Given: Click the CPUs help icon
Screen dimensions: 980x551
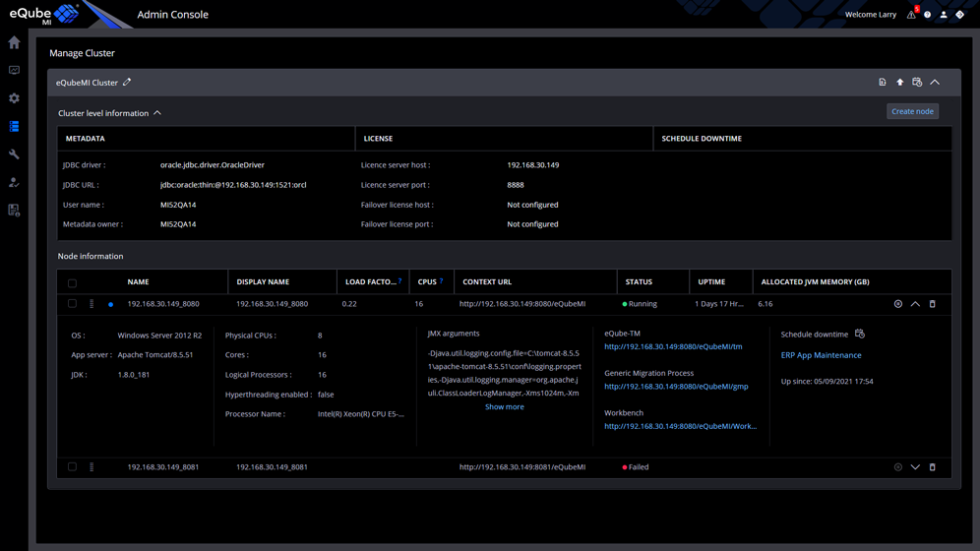Looking at the screenshot, I should pyautogui.click(x=441, y=281).
